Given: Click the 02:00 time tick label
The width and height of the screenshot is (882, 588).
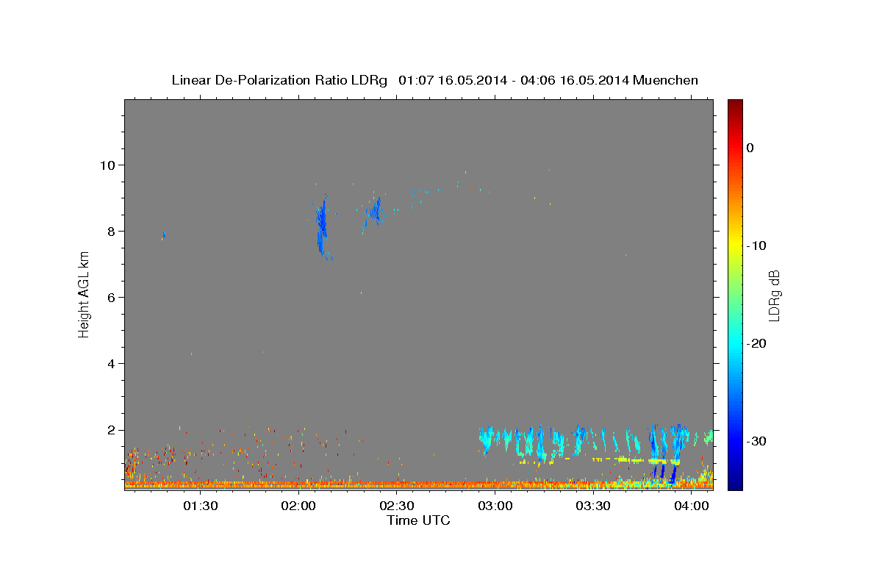Looking at the screenshot, I should pos(298,506).
